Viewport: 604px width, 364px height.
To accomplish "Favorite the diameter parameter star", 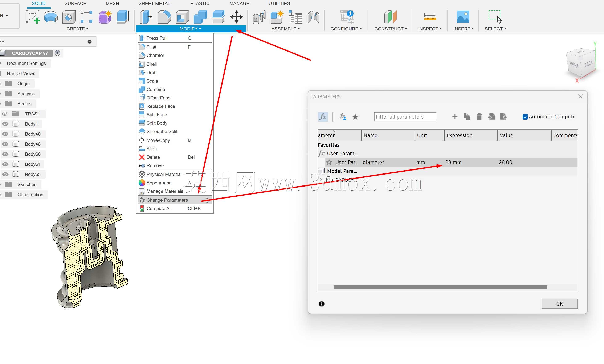I will (329, 162).
